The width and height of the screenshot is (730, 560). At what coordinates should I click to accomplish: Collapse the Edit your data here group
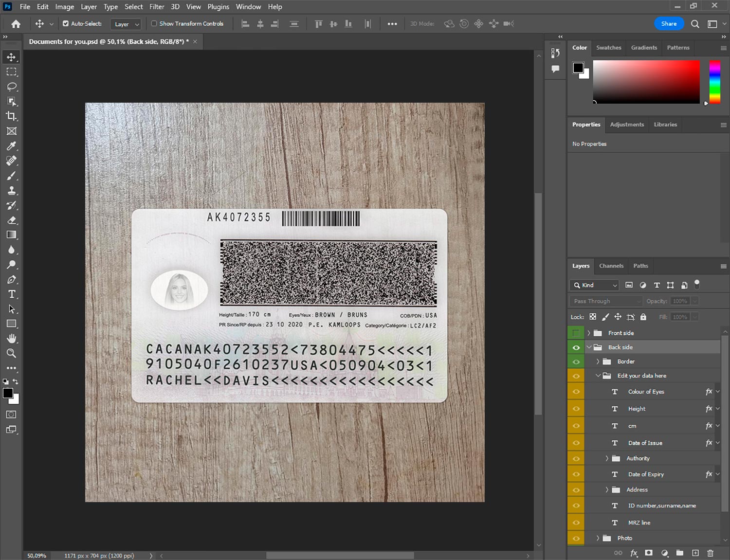click(x=598, y=376)
